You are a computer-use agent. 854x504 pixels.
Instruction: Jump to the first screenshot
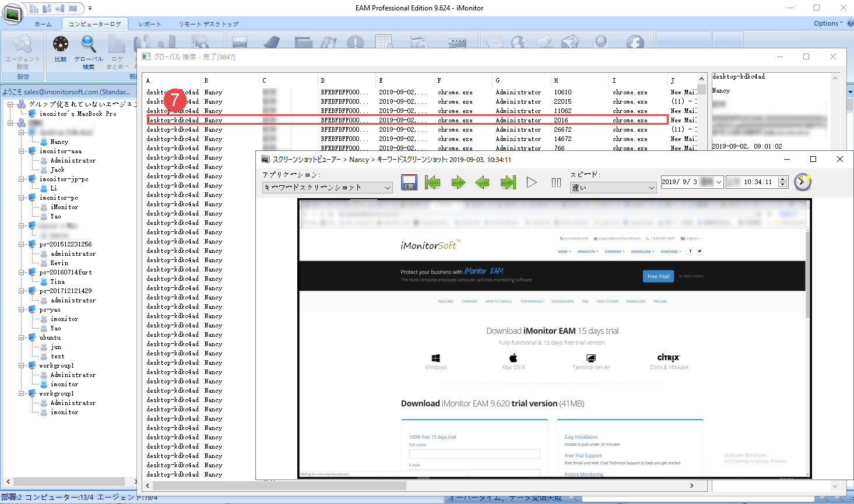coord(433,182)
